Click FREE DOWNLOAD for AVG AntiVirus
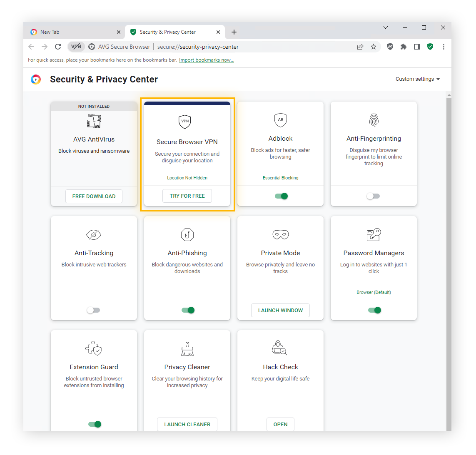476x455 pixels. 94,196
